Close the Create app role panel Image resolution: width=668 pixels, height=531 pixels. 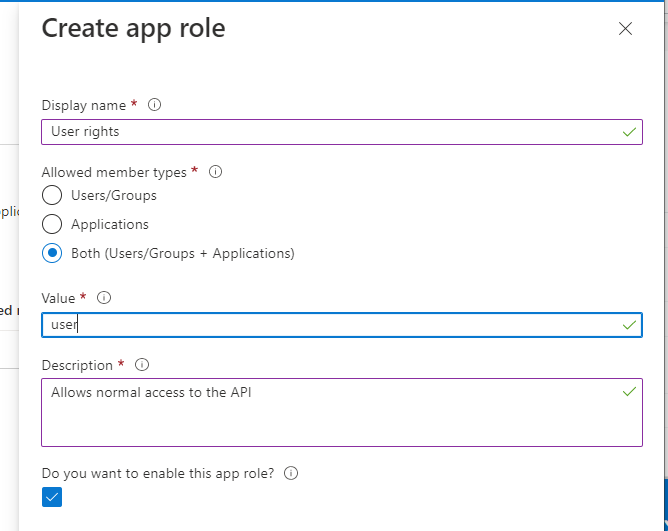tap(625, 29)
